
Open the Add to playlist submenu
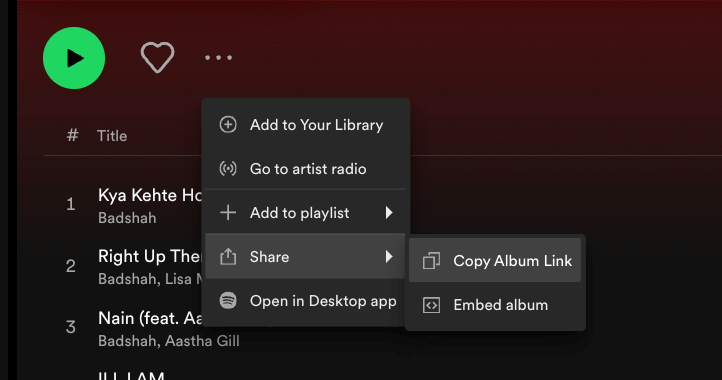point(306,213)
